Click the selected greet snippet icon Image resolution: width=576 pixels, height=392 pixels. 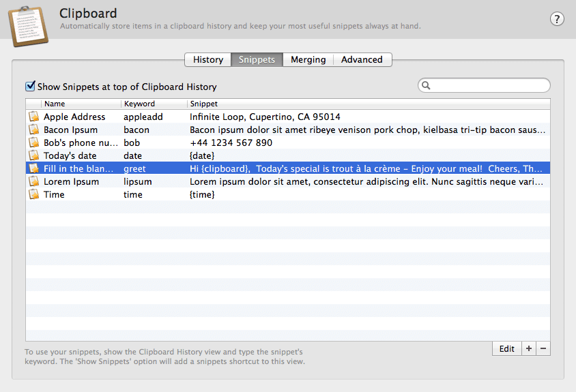coord(34,168)
